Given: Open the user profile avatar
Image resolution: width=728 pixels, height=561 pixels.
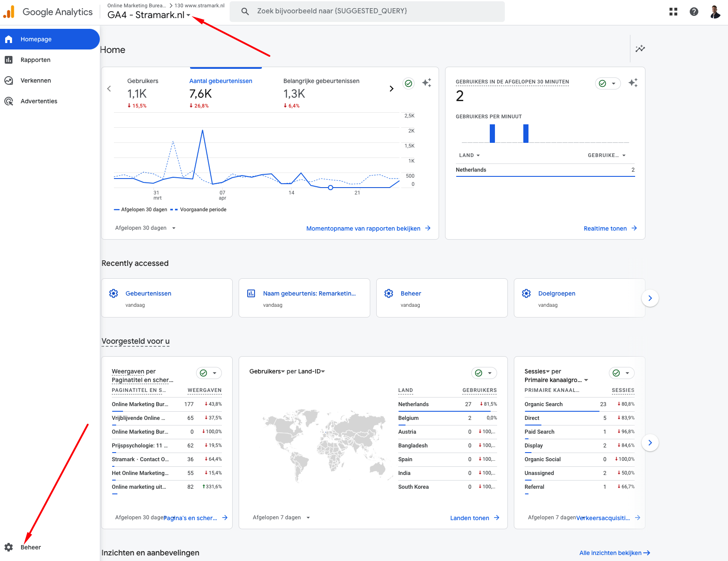Looking at the screenshot, I should coord(715,12).
